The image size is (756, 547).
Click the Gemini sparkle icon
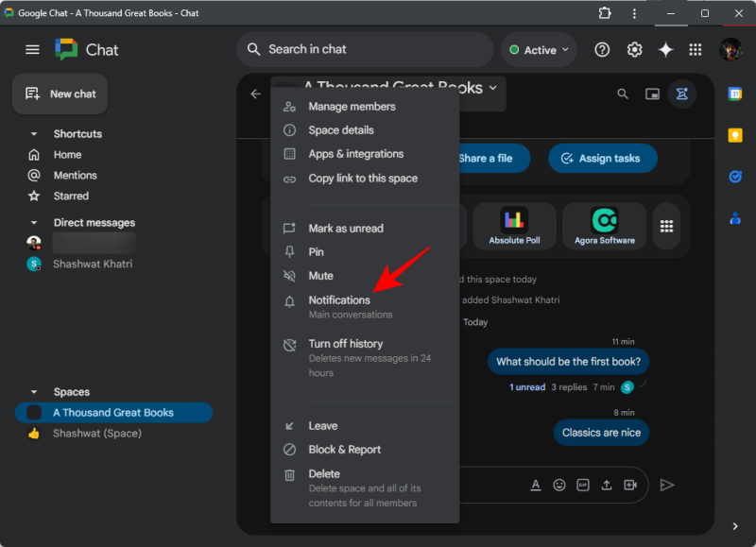click(x=665, y=50)
